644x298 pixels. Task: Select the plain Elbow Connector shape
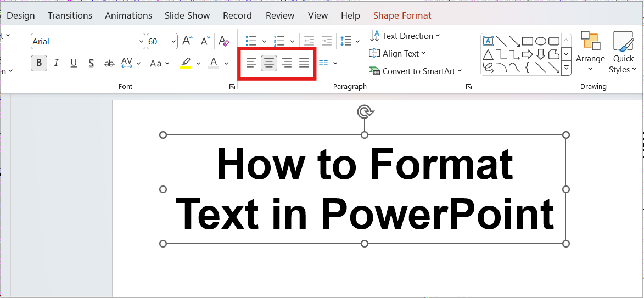pos(501,54)
